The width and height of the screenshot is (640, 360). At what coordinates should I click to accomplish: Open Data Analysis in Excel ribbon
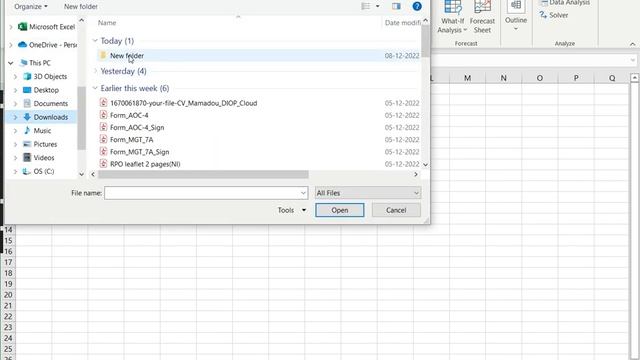coord(565,3)
